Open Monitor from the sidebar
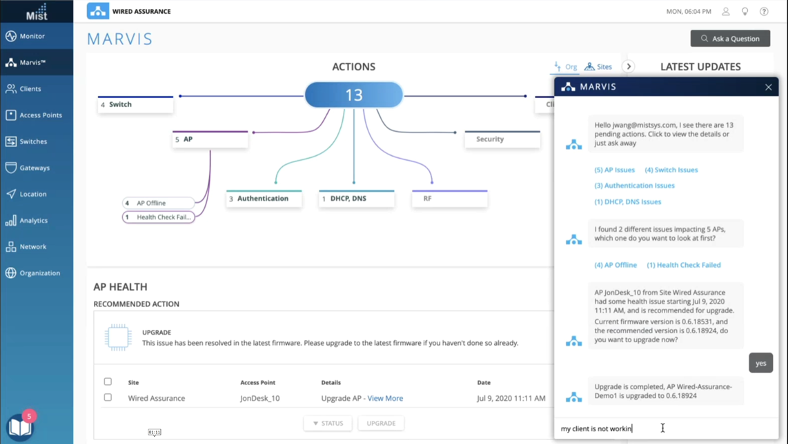 point(32,36)
